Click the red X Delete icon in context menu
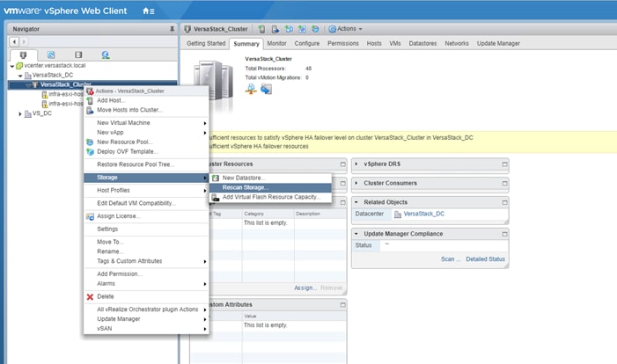The width and height of the screenshot is (617, 364). (90, 297)
